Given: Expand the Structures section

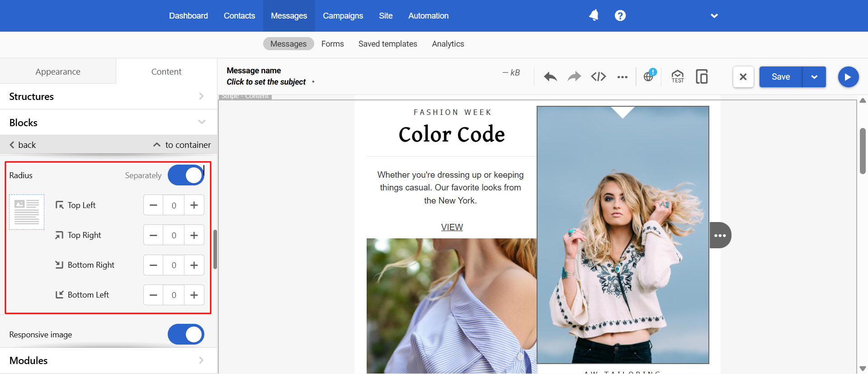Looking at the screenshot, I should (108, 96).
